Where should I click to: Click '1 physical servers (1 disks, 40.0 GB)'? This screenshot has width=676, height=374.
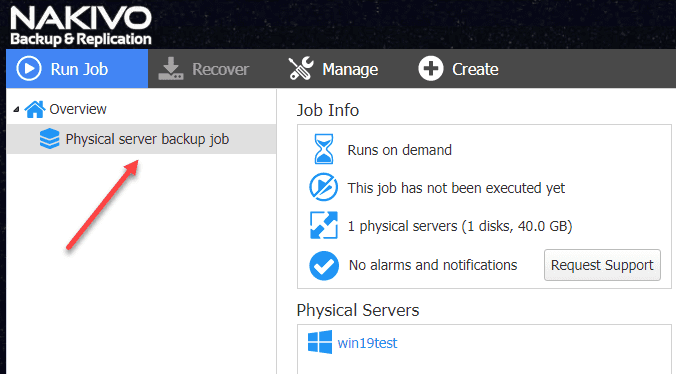[x=460, y=226]
